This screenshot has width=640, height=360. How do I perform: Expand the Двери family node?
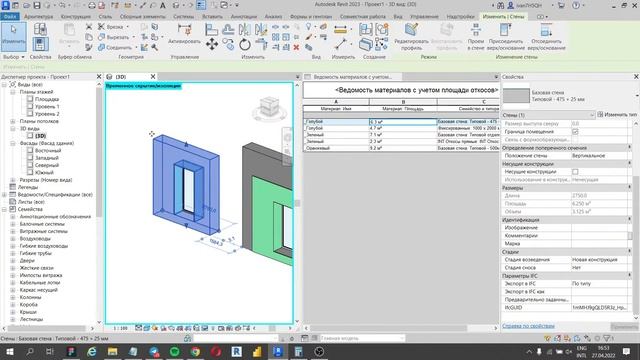[13, 260]
